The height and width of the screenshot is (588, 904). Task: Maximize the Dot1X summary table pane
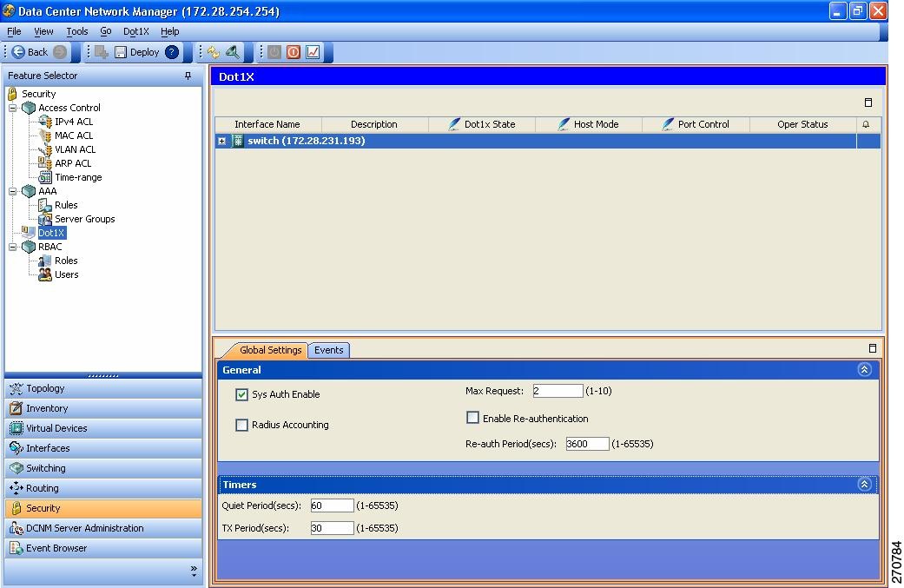(x=868, y=102)
